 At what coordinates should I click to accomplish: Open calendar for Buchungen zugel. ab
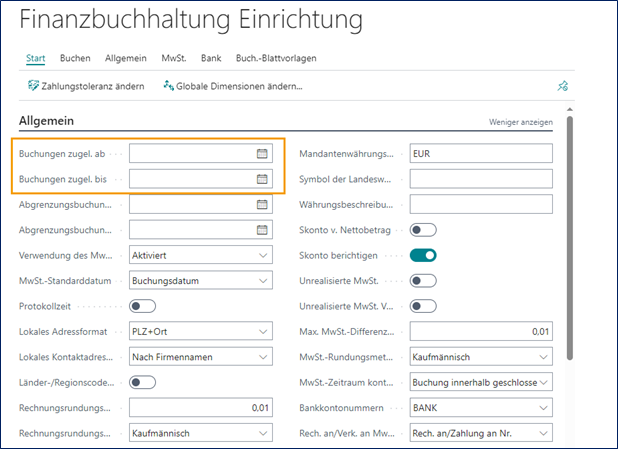262,154
